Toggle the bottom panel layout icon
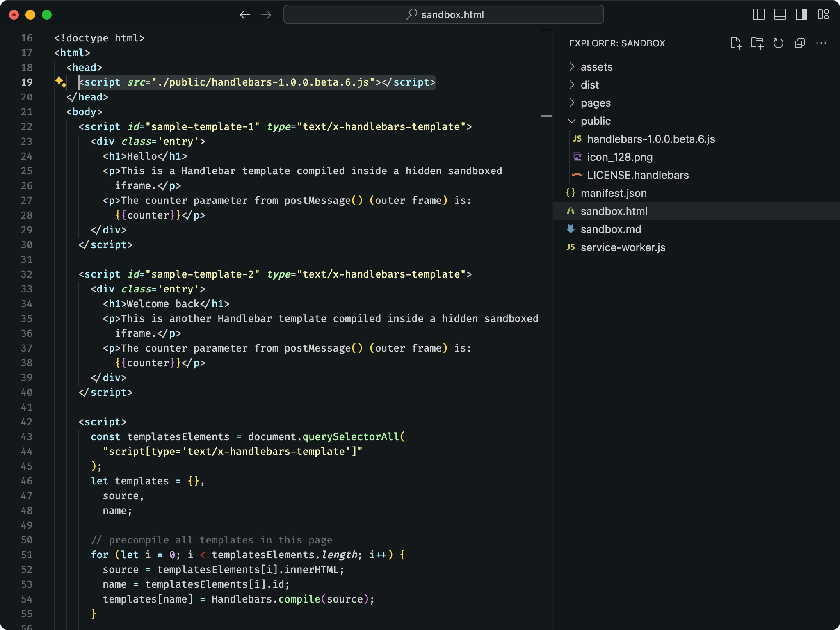Viewport: 840px width, 630px height. [x=780, y=15]
